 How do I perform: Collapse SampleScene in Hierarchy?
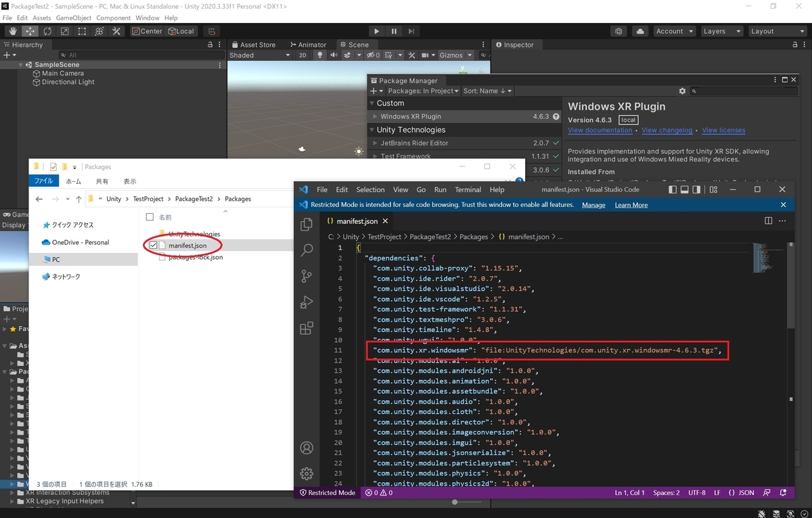(x=21, y=65)
